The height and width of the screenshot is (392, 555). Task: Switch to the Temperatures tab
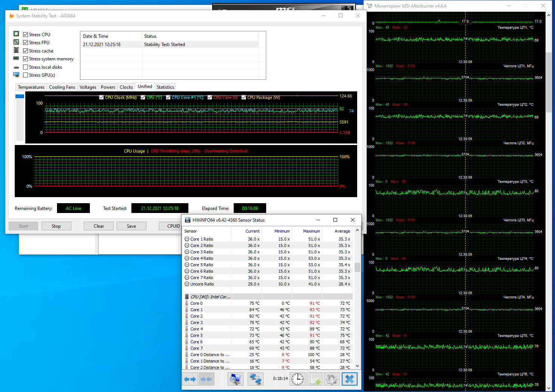31,87
